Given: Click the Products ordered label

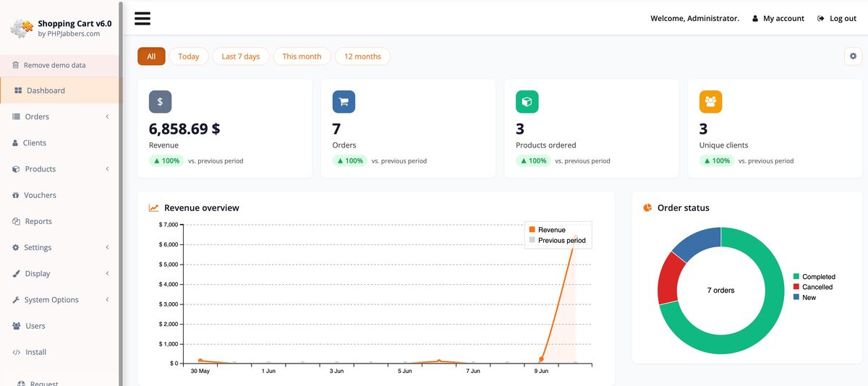Looking at the screenshot, I should (546, 145).
